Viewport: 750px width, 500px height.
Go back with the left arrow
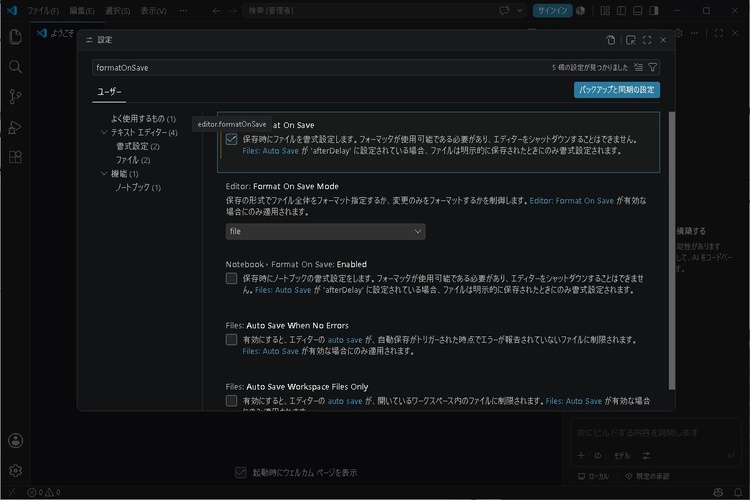point(216,11)
